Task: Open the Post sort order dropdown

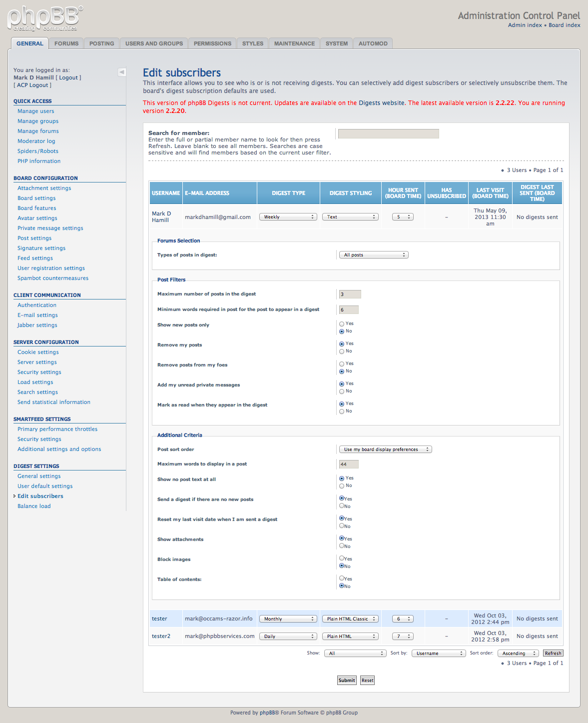Action: click(x=385, y=449)
